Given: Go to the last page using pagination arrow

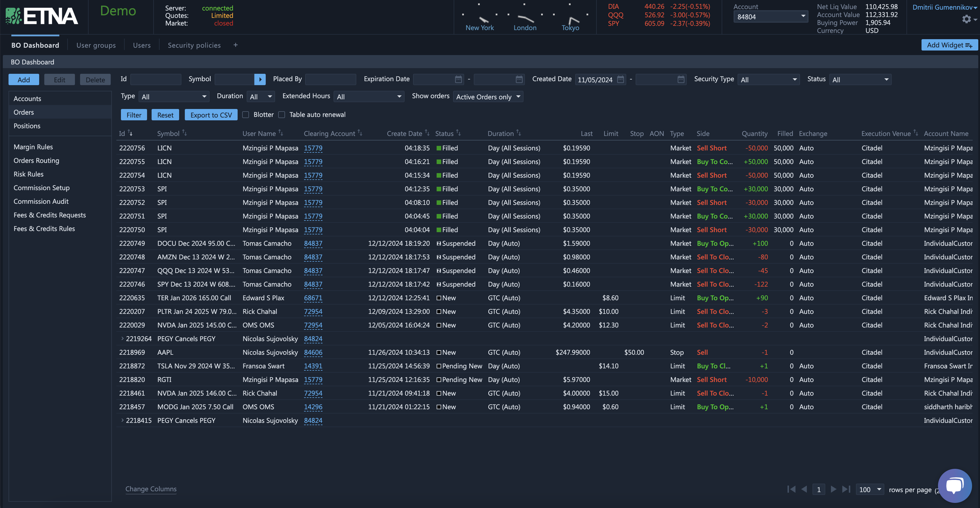Looking at the screenshot, I should coord(846,489).
